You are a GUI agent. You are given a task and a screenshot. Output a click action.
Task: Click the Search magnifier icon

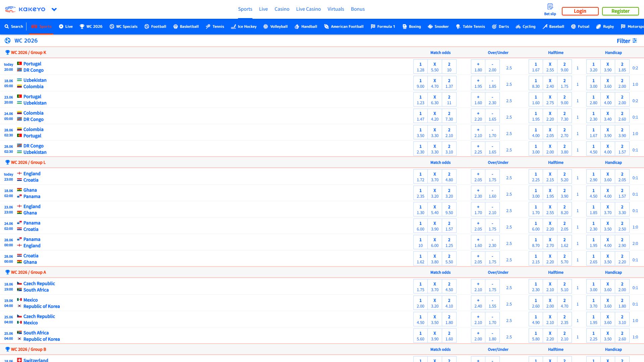(7, 26)
